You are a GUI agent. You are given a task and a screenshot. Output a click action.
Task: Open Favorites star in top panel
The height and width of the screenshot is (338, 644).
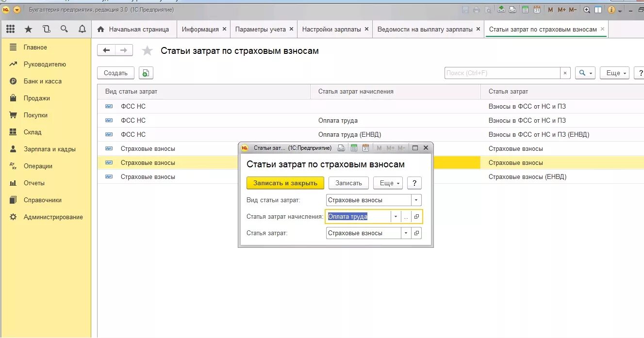tap(28, 29)
